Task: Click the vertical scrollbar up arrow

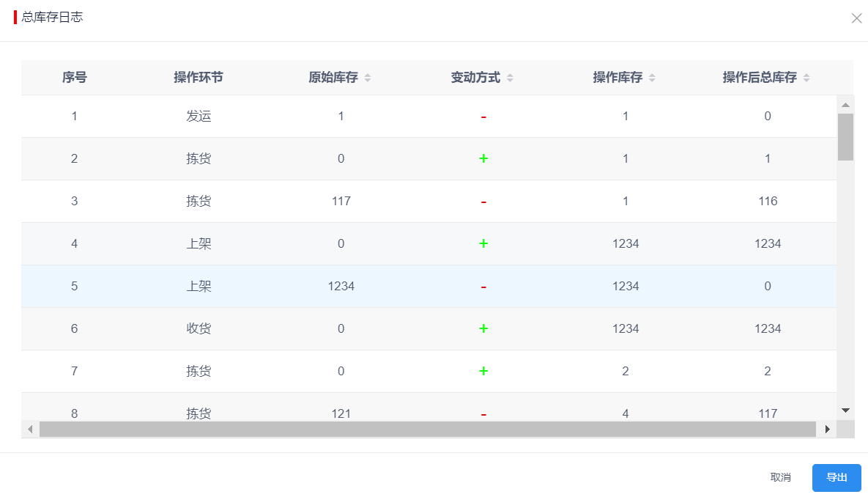Action: 845,105
